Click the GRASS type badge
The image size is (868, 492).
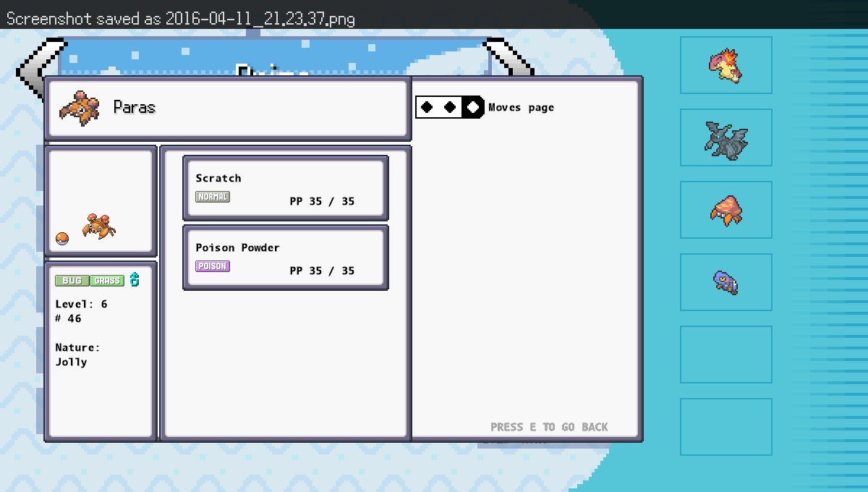[107, 281]
